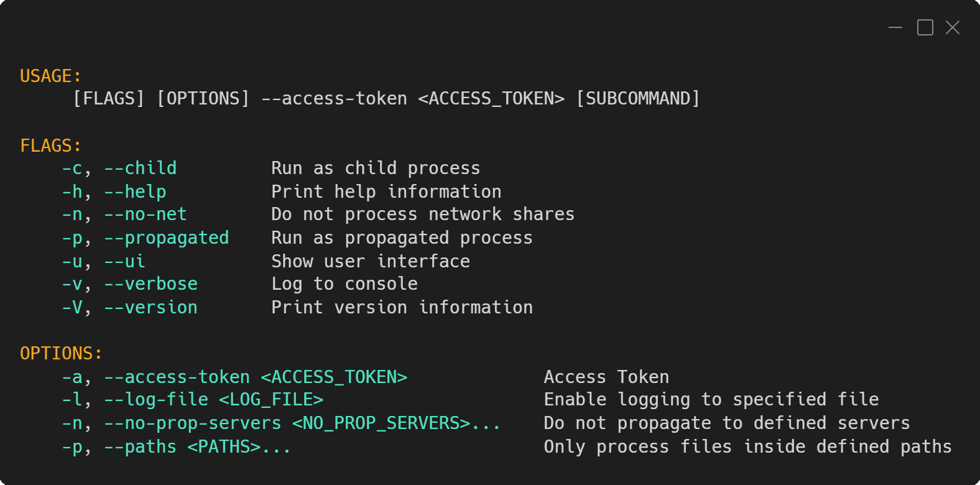Click the OPTIONS section header
The height and width of the screenshot is (485, 980).
[60, 353]
